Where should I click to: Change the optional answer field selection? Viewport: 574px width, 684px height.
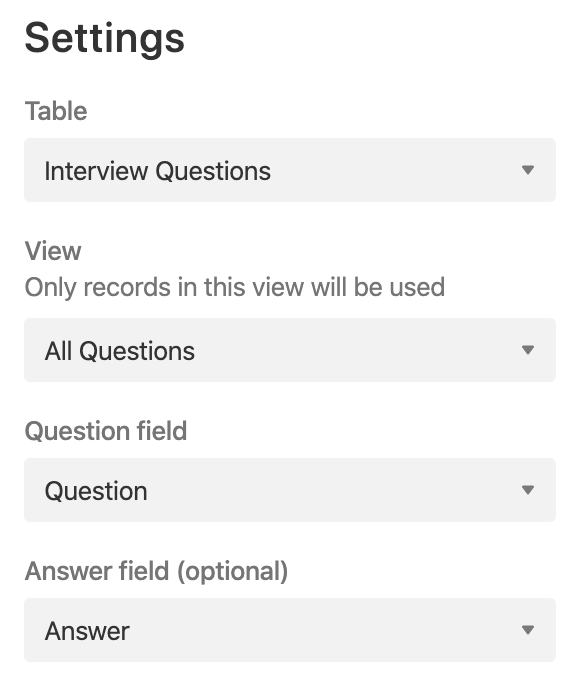[290, 630]
